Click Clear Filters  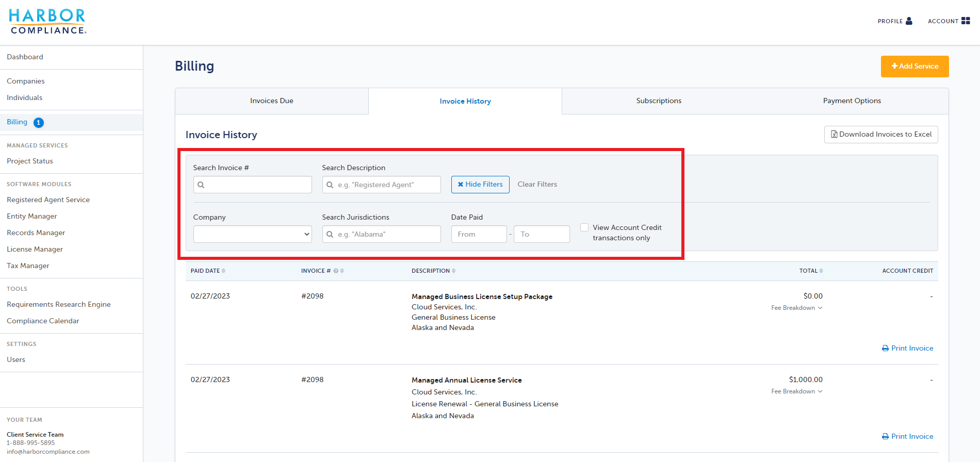537,185
